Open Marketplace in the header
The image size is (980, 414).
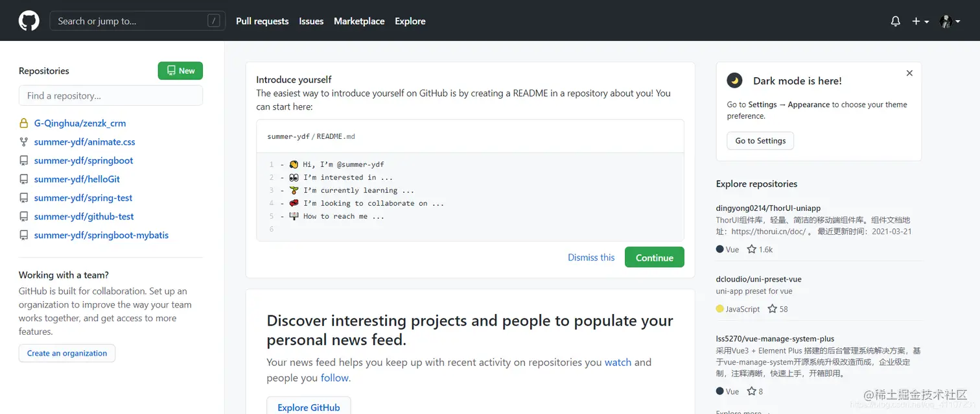(359, 21)
